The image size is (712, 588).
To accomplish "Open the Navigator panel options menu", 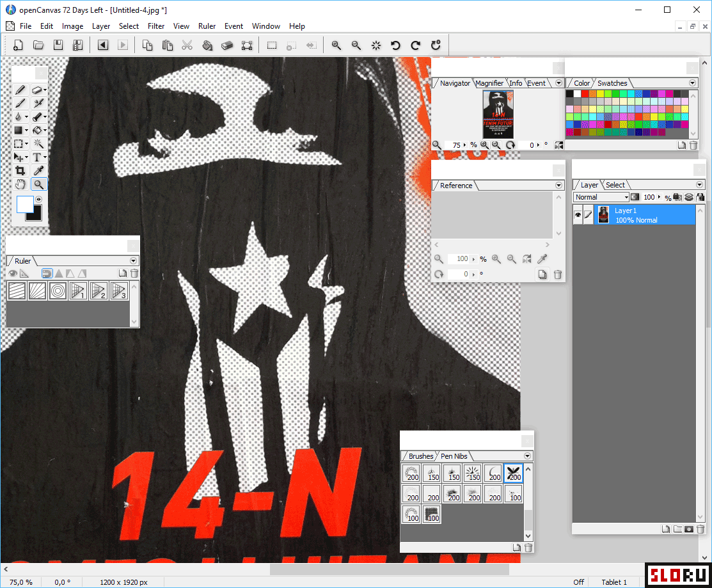I will pyautogui.click(x=558, y=83).
